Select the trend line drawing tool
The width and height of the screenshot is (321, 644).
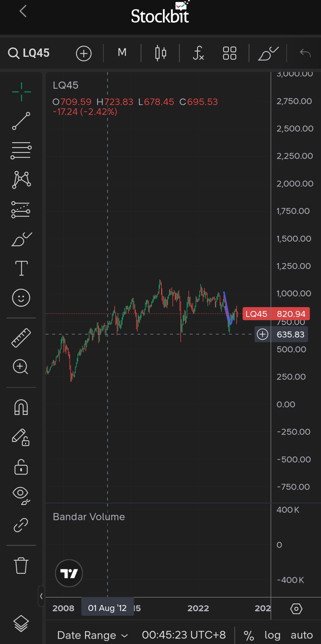coord(21,121)
